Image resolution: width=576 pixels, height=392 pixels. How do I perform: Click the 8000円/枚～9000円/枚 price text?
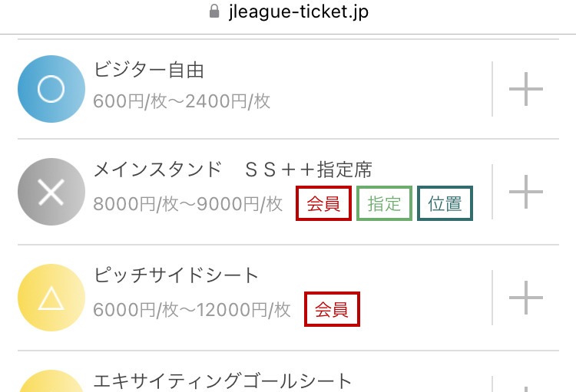pos(187,204)
